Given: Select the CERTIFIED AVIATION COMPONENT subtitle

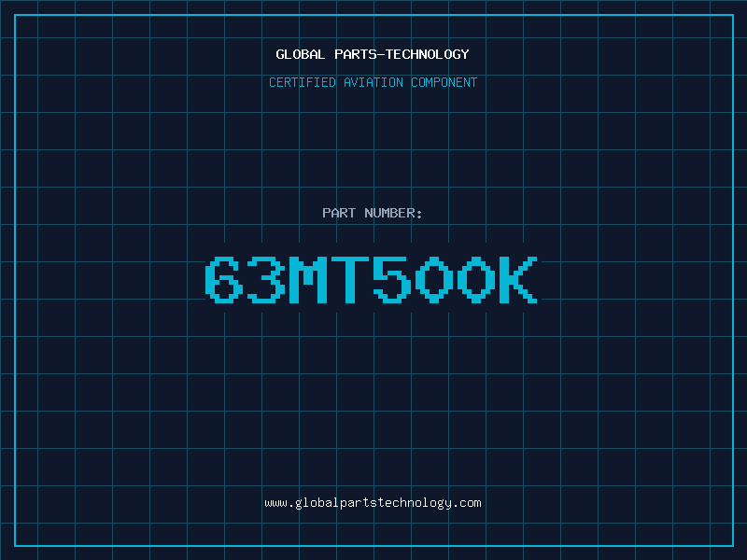Looking at the screenshot, I should click(373, 82).
